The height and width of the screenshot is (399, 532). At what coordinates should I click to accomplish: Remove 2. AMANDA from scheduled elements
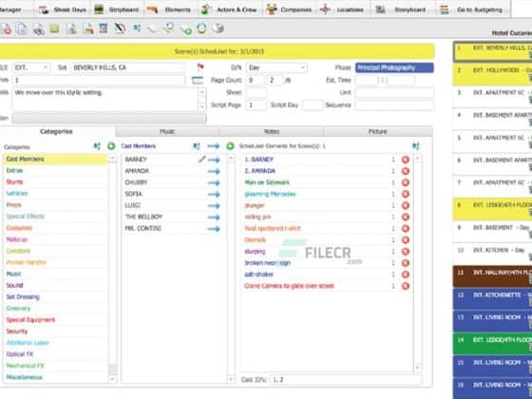[x=405, y=171]
